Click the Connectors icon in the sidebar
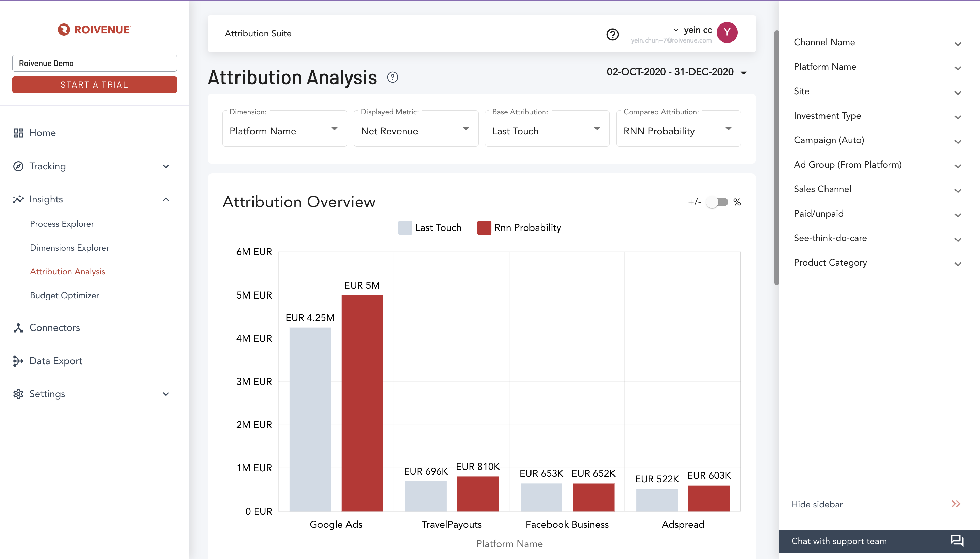This screenshot has height=559, width=980. click(x=18, y=327)
